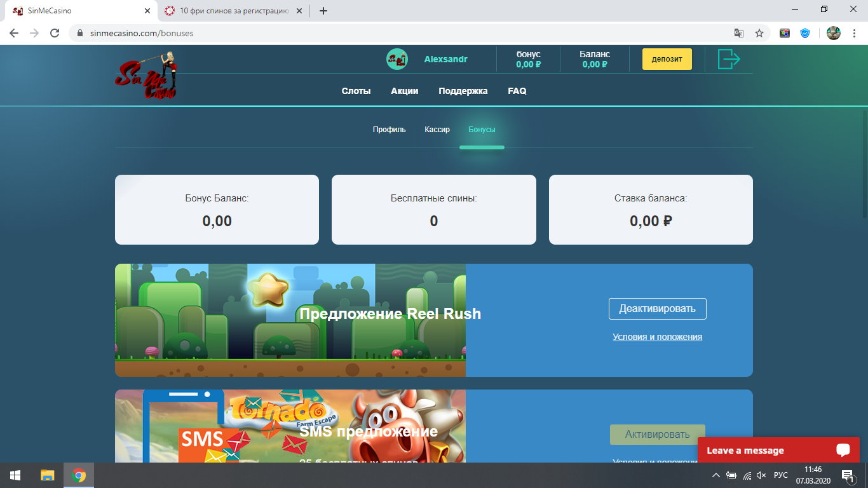The image size is (868, 488).
Task: Click the site padlock icon
Action: point(80,33)
